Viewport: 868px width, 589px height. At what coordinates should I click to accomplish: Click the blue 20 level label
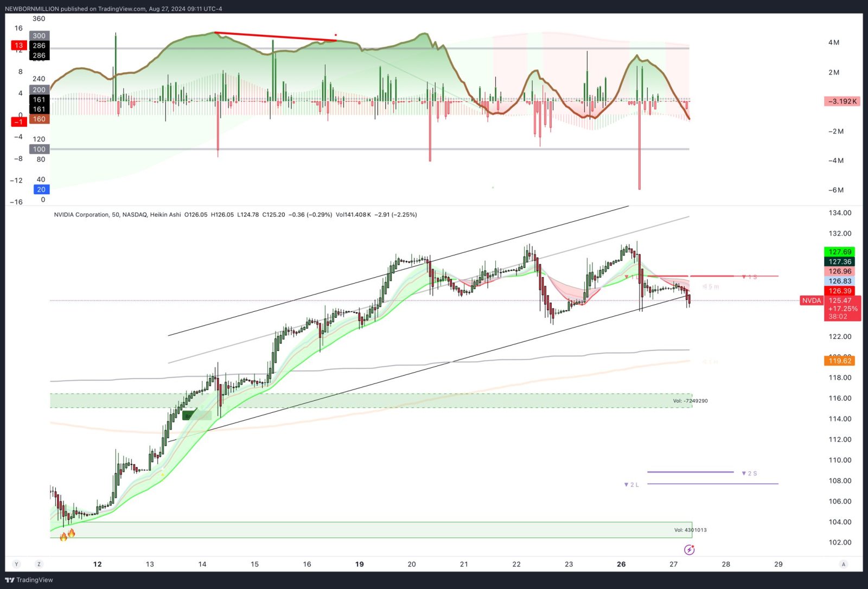(41, 189)
